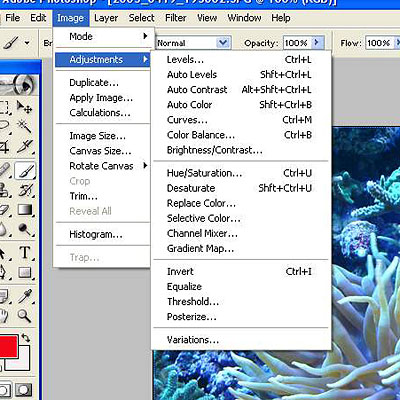The image size is (400, 400).
Task: Click the Adjustments submenu entry
Action: coord(103,60)
